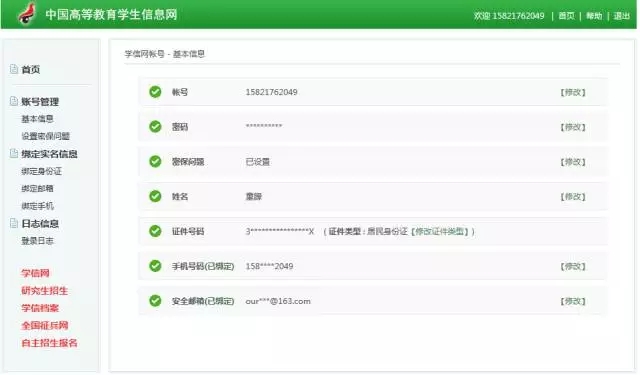Click the green checkmark beside 证件号码

pos(155,231)
